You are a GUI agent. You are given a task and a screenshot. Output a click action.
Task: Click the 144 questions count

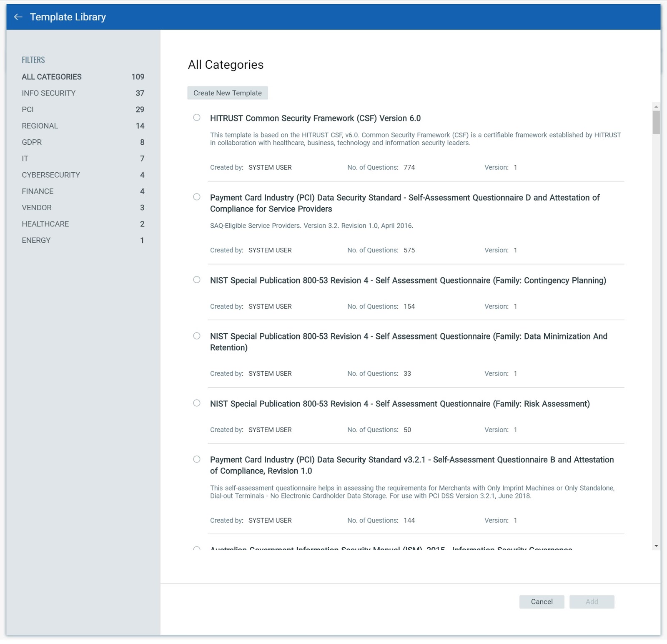[x=409, y=520]
